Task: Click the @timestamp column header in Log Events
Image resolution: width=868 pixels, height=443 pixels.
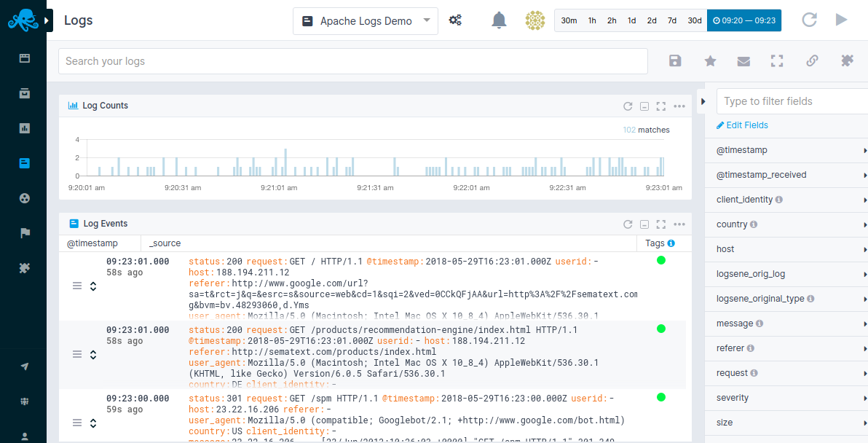Action: (92, 243)
